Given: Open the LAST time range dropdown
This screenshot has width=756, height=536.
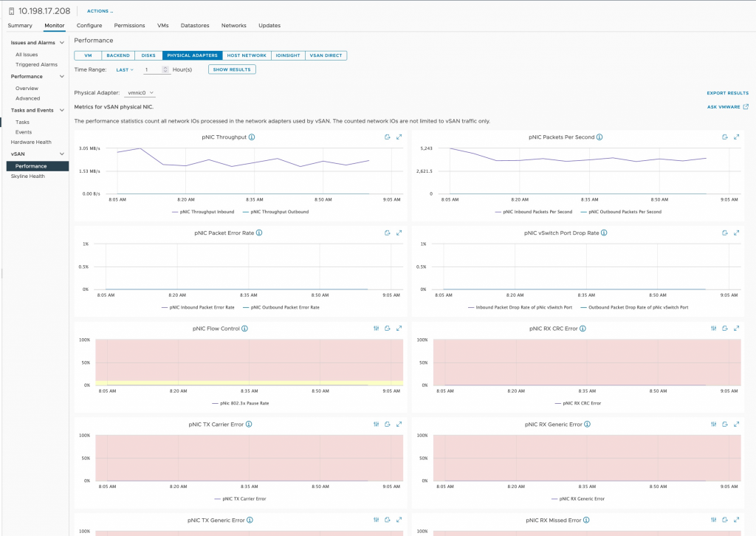Looking at the screenshot, I should pos(125,69).
